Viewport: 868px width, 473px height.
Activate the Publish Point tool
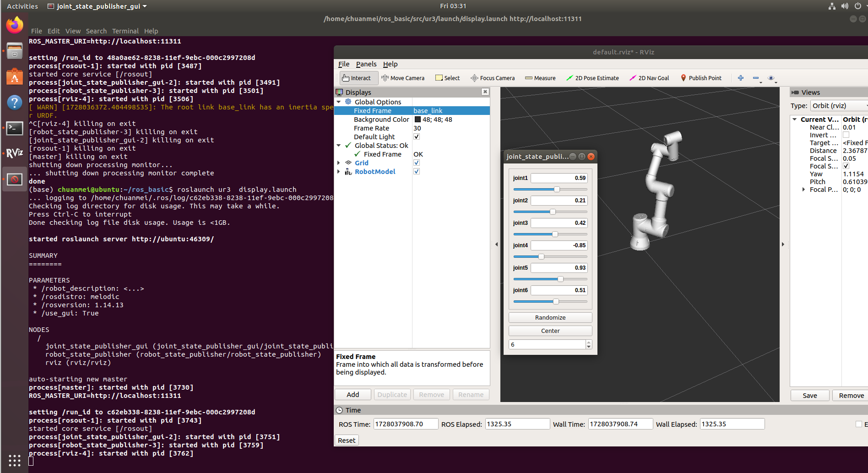(701, 78)
